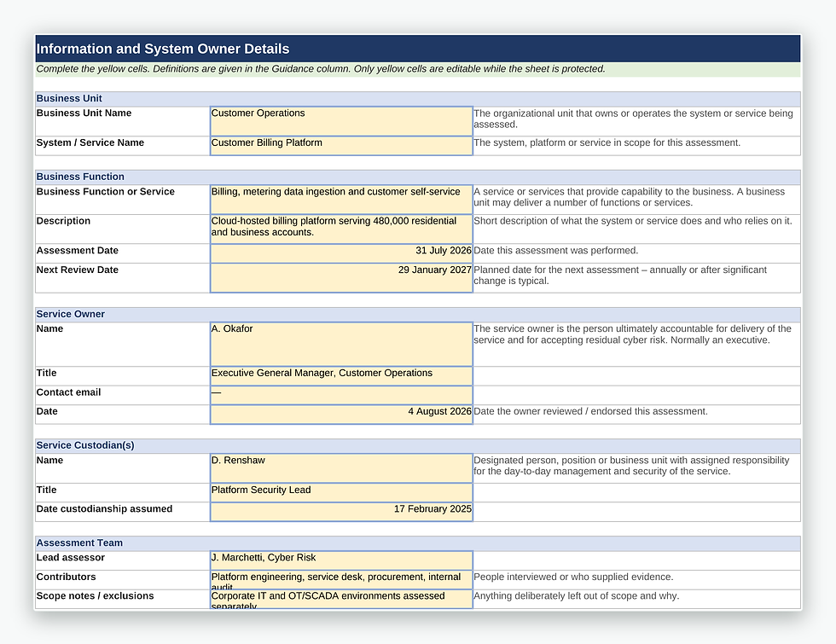Click the 'Scope notes / exclusions' label
This screenshot has width=836, height=644.
(95, 596)
